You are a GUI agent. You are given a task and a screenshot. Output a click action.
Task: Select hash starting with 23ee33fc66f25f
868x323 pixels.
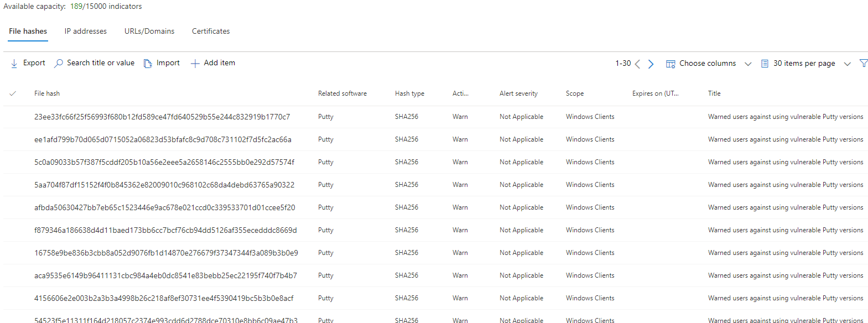click(x=162, y=117)
